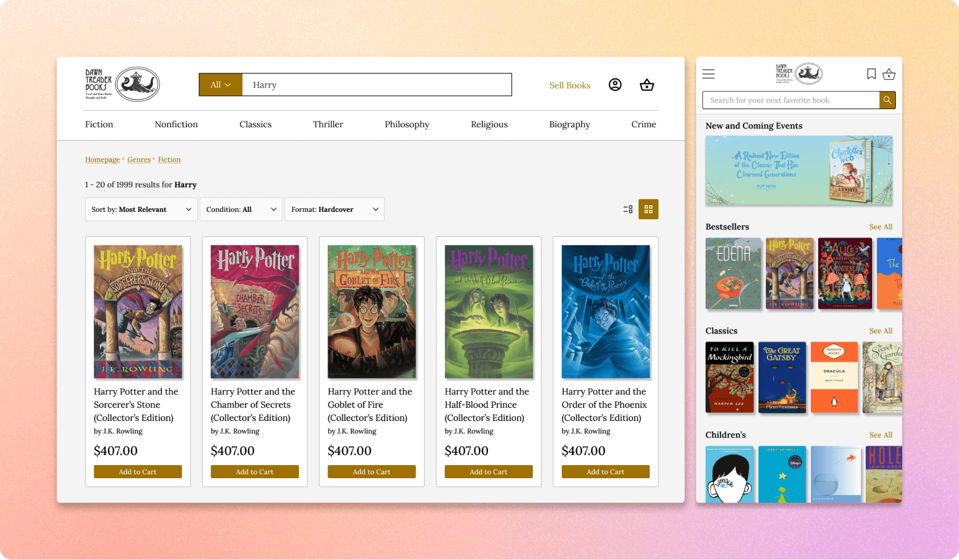This screenshot has width=959, height=560.
Task: Click title Harry Potter and the Half-Blood Prince
Action: 487,404
